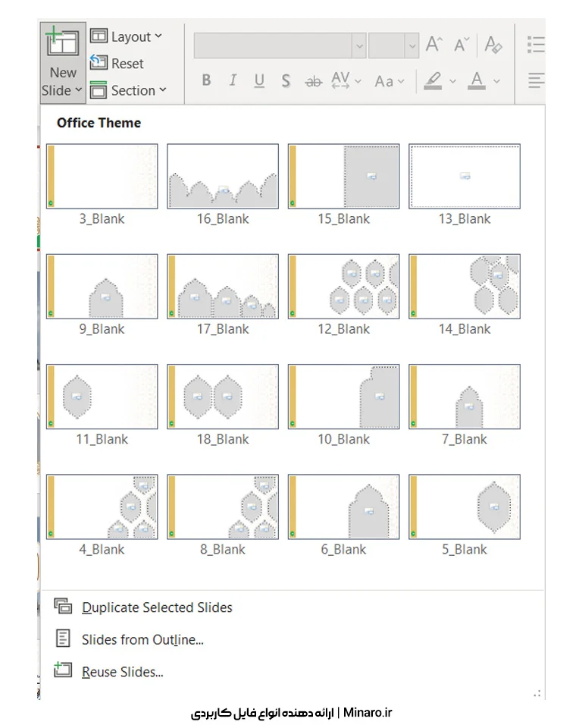Expand the Section dropdown
The image size is (582, 728).
(x=128, y=90)
